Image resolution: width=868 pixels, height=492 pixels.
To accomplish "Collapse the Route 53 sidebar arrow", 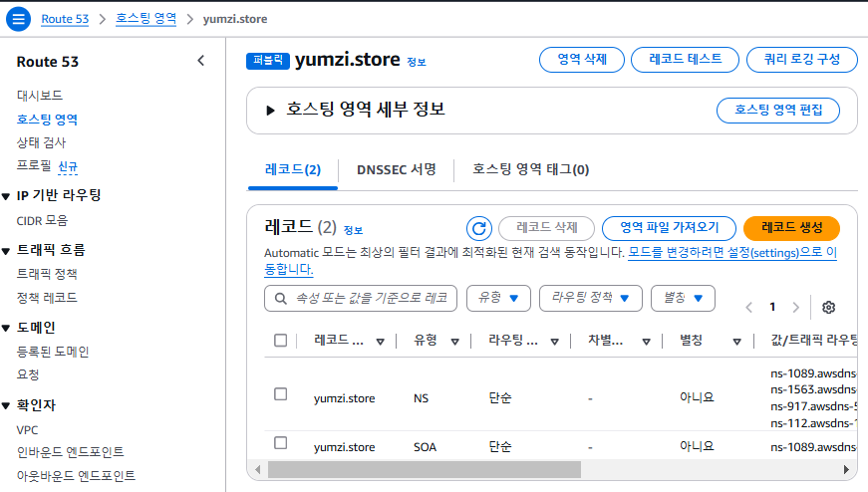I will click(x=201, y=61).
